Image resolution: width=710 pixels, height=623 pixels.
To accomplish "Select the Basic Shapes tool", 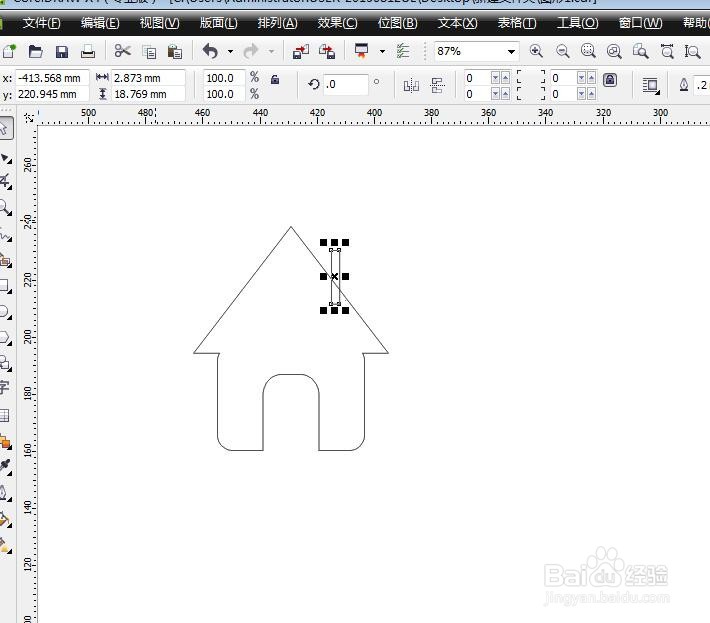I will [5, 363].
